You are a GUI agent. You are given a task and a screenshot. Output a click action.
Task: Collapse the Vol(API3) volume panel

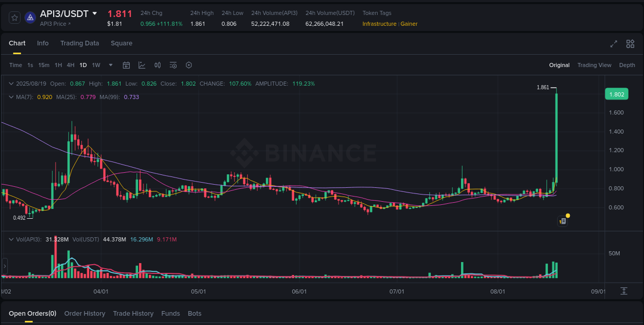pyautogui.click(x=11, y=239)
